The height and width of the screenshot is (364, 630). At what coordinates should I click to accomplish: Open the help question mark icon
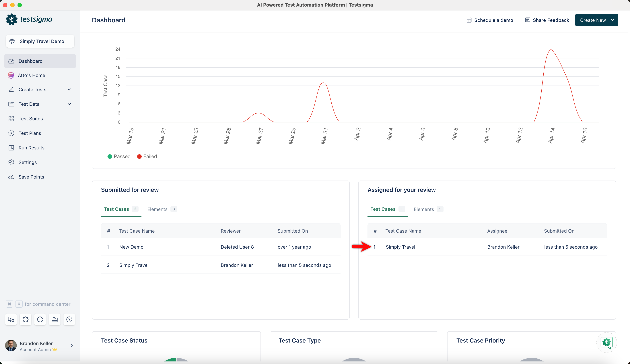[69, 319]
